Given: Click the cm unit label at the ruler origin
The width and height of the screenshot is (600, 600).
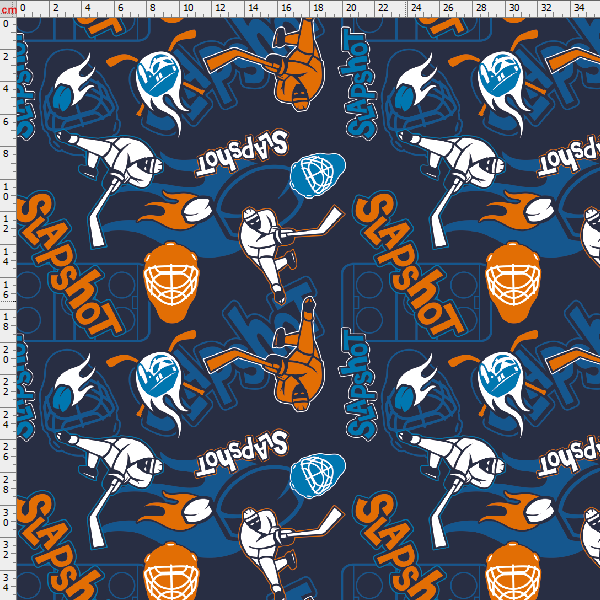Looking at the screenshot, I should 8,9.
